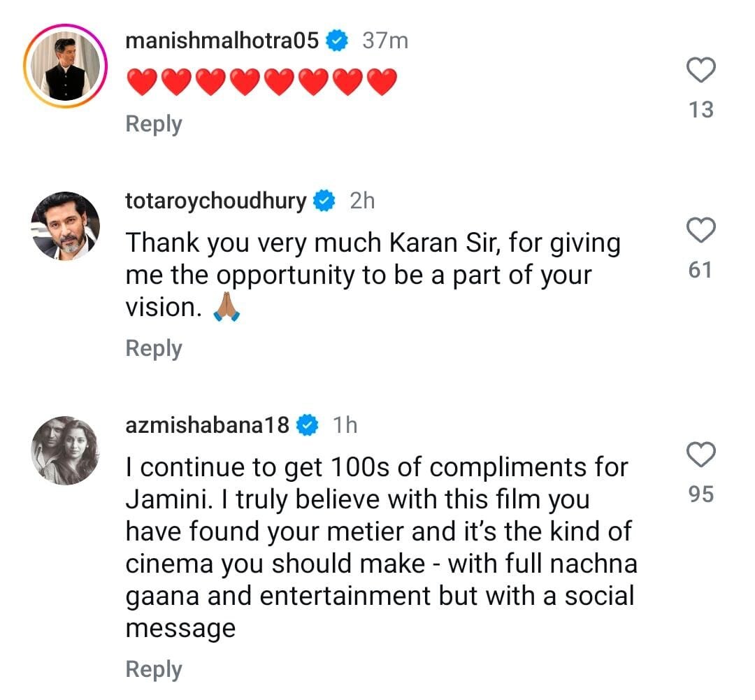Tap heart on azmishabana18's comment
755x700 pixels.
701,455
